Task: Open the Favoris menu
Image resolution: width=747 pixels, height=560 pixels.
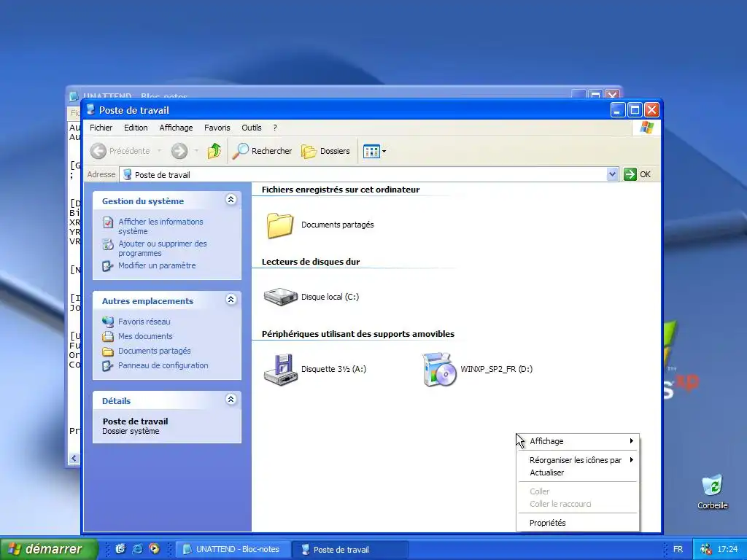Action: (x=217, y=128)
